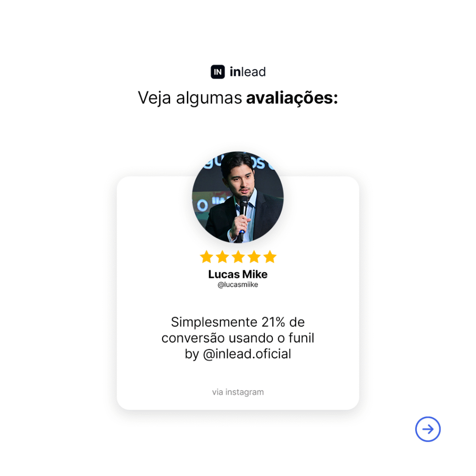Screen dimensions: 476x476
Task: Click the third yellow rating star
Action: (238, 257)
